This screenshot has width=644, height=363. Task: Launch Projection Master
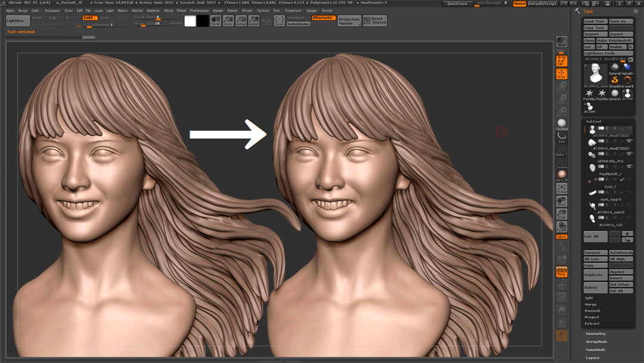coord(349,21)
